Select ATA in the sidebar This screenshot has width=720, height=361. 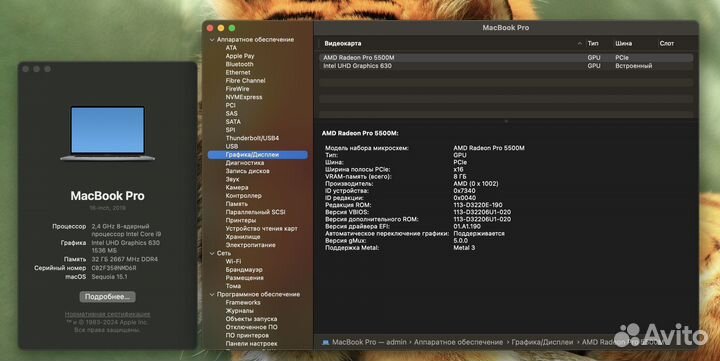[231, 48]
